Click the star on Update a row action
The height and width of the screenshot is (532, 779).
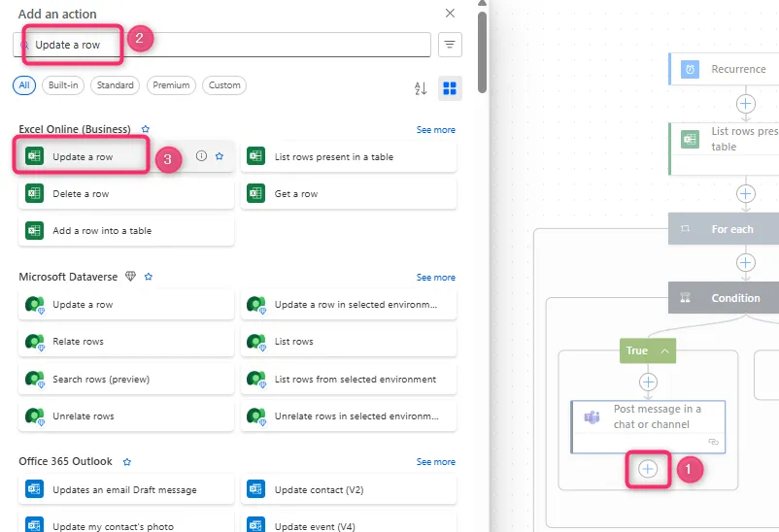220,156
